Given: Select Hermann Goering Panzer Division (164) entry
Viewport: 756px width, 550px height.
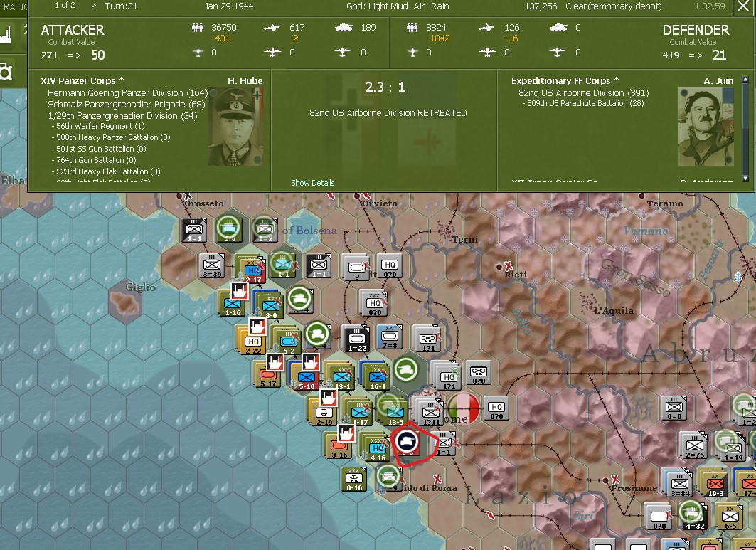Looking at the screenshot, I should [127, 92].
